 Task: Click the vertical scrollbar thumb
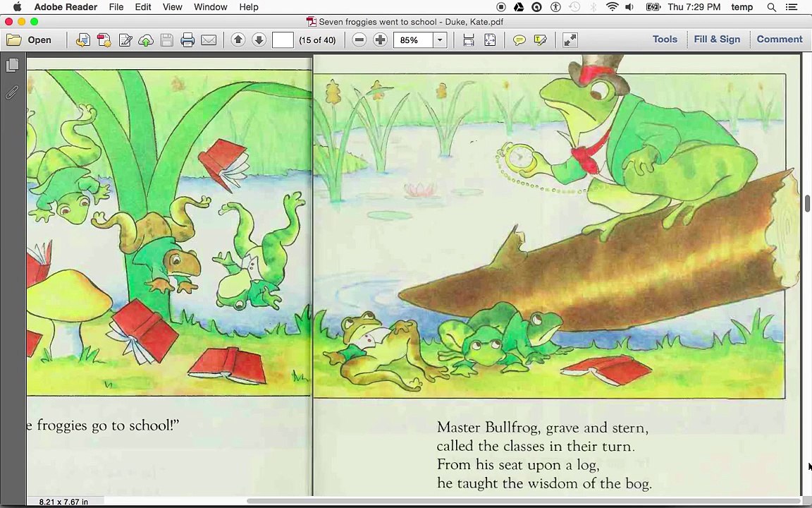click(x=807, y=203)
